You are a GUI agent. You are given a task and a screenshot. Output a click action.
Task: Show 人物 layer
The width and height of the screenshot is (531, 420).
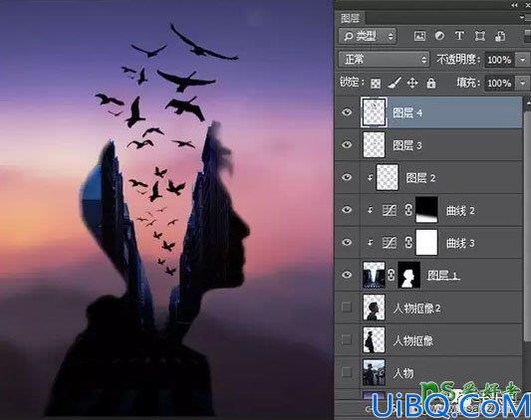coord(347,372)
